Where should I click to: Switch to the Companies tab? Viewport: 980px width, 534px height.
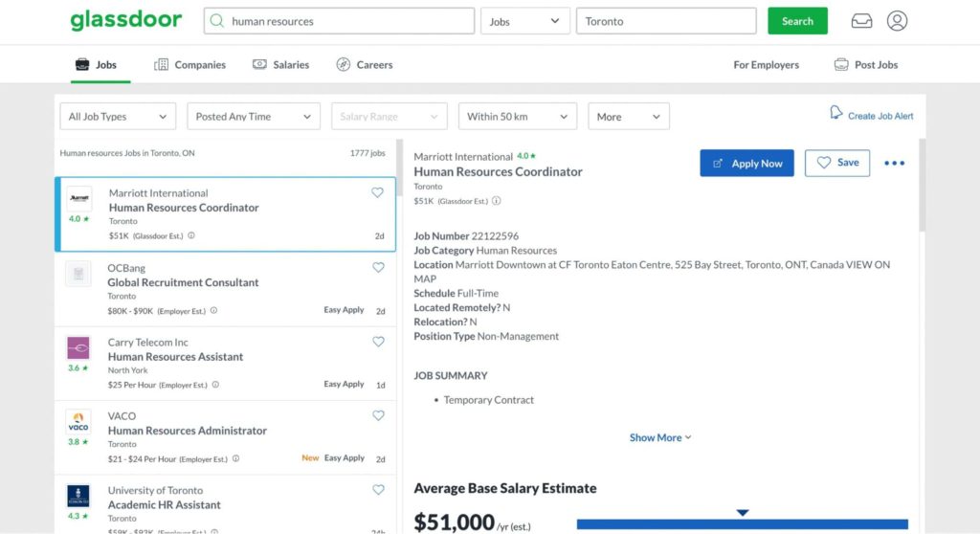(x=190, y=64)
